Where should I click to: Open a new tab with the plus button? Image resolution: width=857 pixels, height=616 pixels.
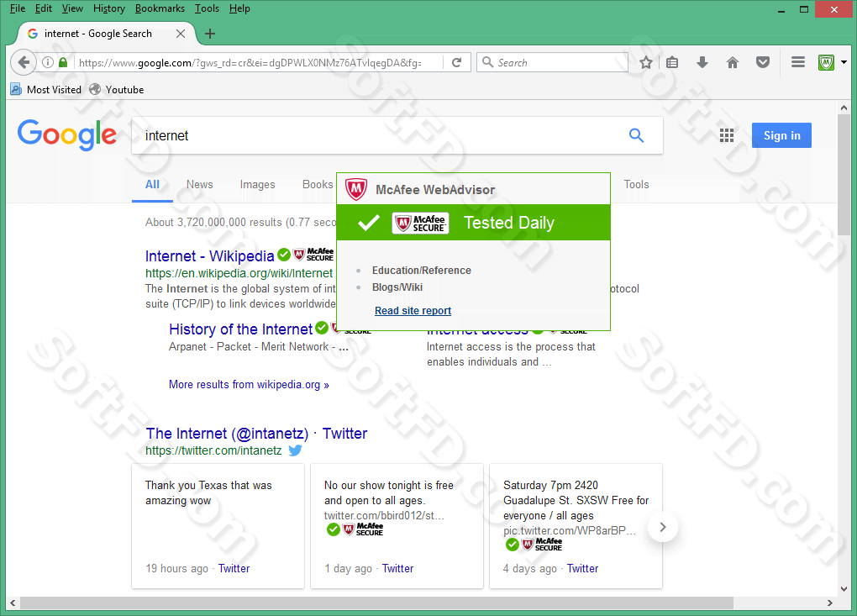[210, 34]
